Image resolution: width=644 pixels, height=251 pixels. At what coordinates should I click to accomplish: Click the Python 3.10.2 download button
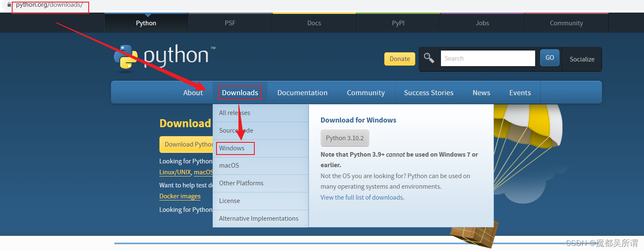345,138
